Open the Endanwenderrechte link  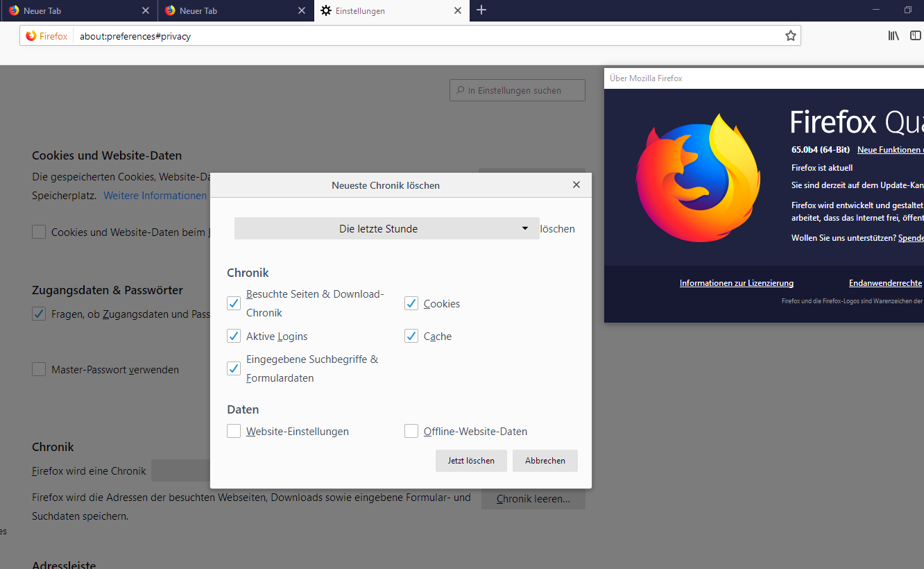click(x=885, y=283)
